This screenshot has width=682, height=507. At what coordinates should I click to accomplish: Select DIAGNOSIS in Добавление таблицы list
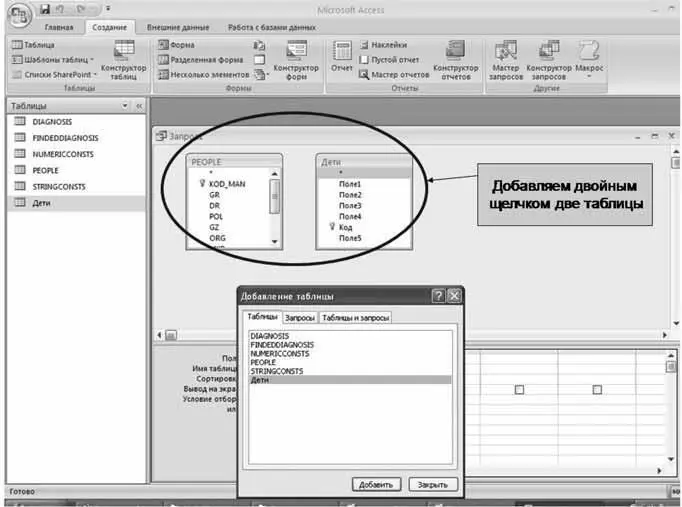tap(269, 336)
